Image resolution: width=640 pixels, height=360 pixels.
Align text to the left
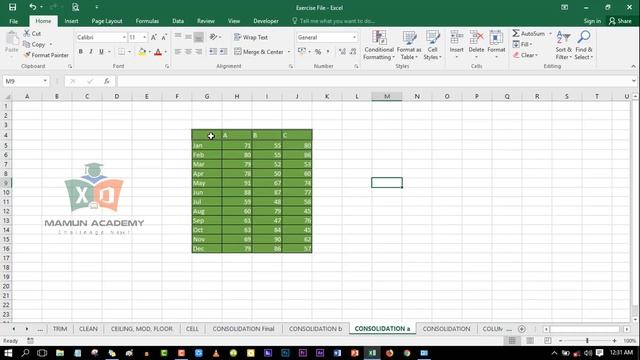click(178, 52)
